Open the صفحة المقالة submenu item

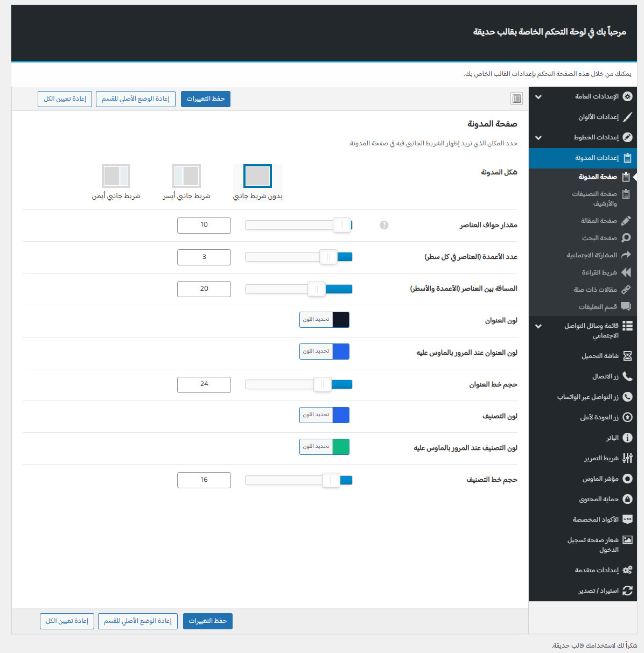[x=599, y=221]
